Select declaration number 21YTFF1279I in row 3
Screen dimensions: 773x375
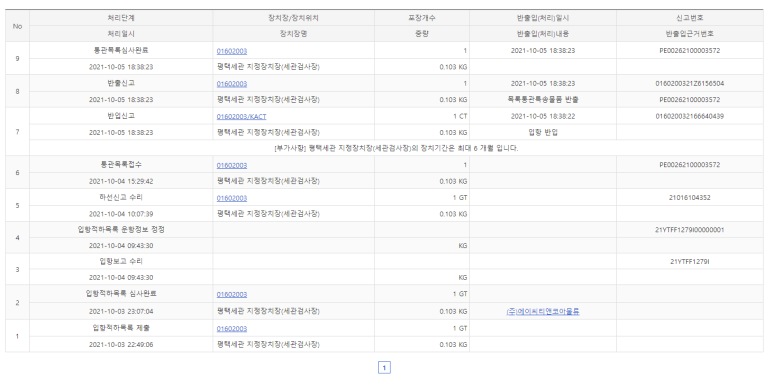690,262
